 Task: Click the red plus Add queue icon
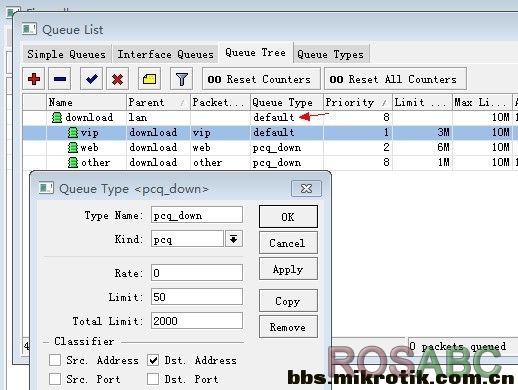tap(34, 79)
